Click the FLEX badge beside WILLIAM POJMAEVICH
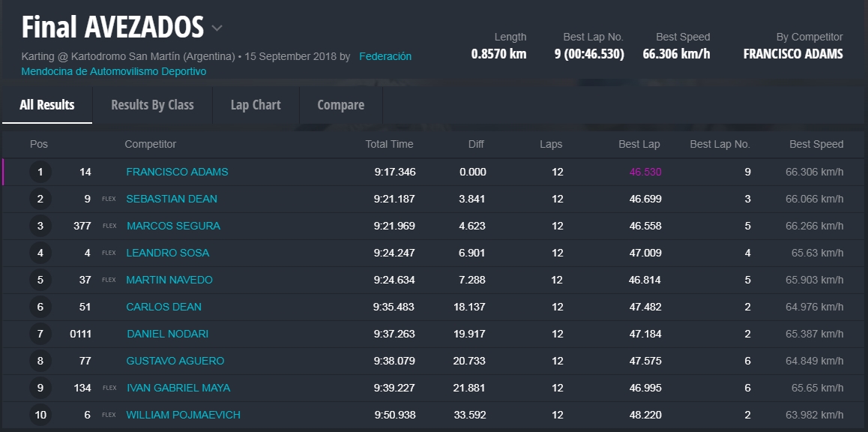Image resolution: width=868 pixels, height=432 pixels. click(x=109, y=415)
